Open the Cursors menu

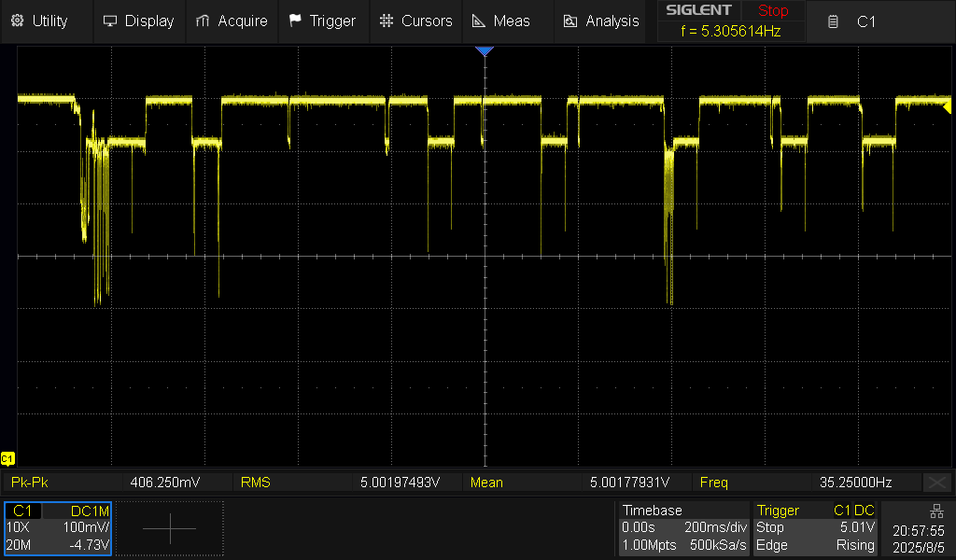click(x=416, y=21)
